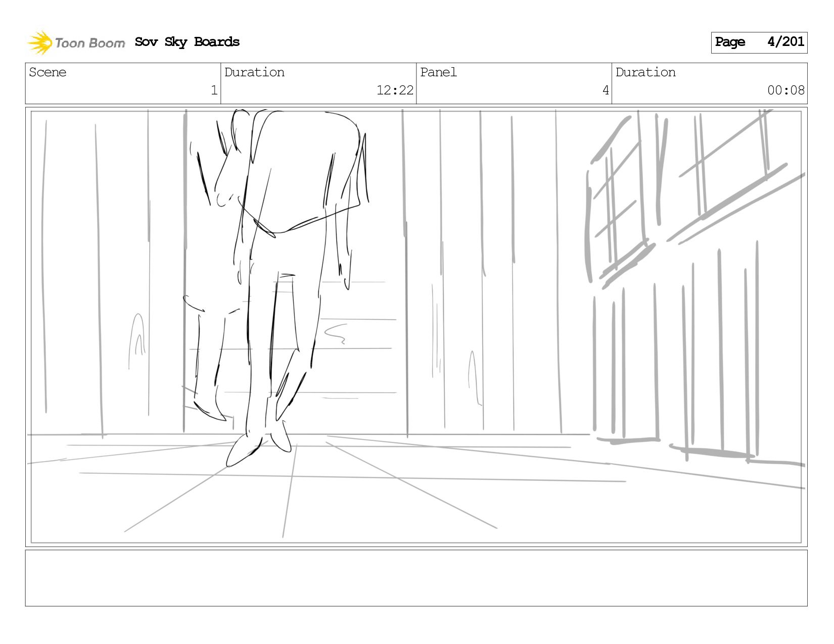The image size is (834, 644).
Task: Click the panel duration value '00:08'
Action: [x=786, y=90]
